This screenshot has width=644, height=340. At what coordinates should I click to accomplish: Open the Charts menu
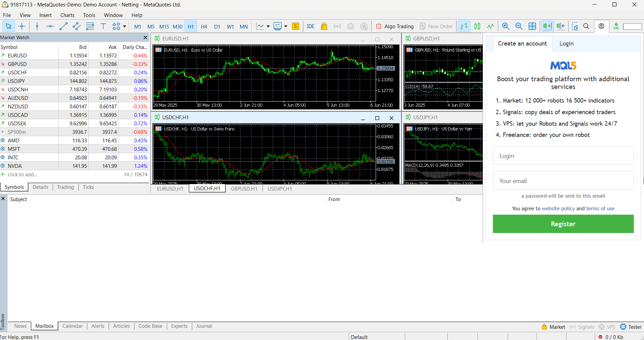pos(67,15)
